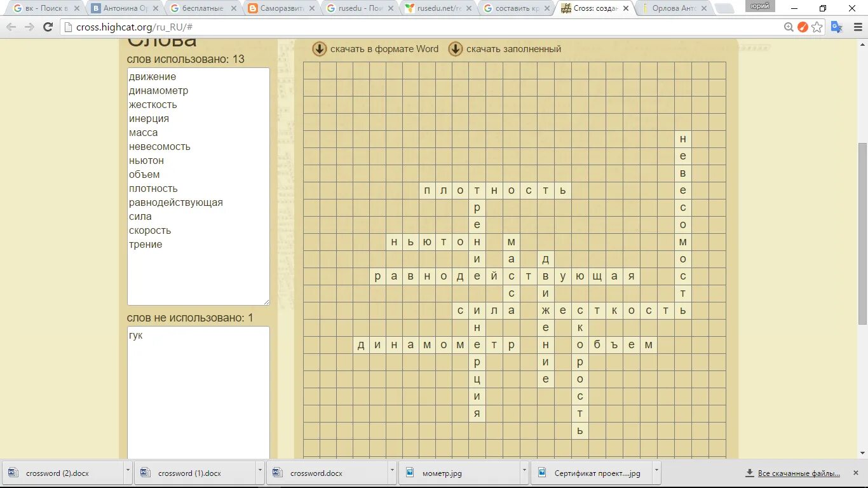
Task: Close the 'Антонина' VK tab
Action: 156,9
